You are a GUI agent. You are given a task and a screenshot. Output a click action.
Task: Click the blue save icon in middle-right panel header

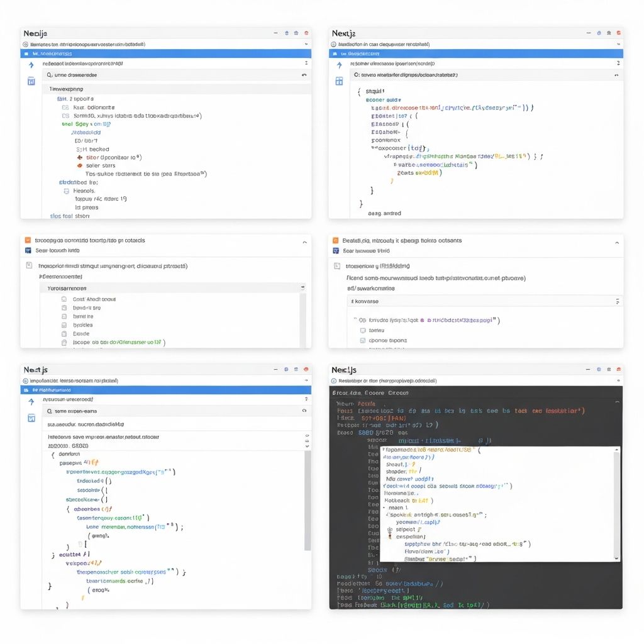(x=335, y=250)
